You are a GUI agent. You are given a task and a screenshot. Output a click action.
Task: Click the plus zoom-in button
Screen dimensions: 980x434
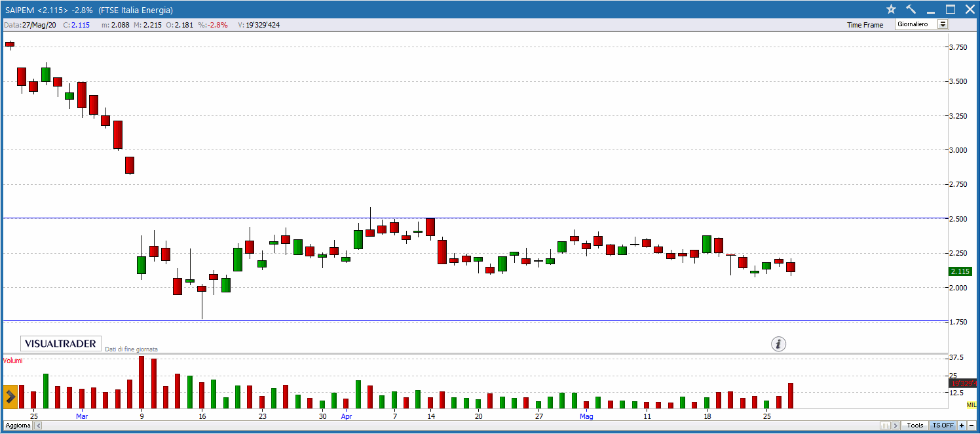click(962, 425)
